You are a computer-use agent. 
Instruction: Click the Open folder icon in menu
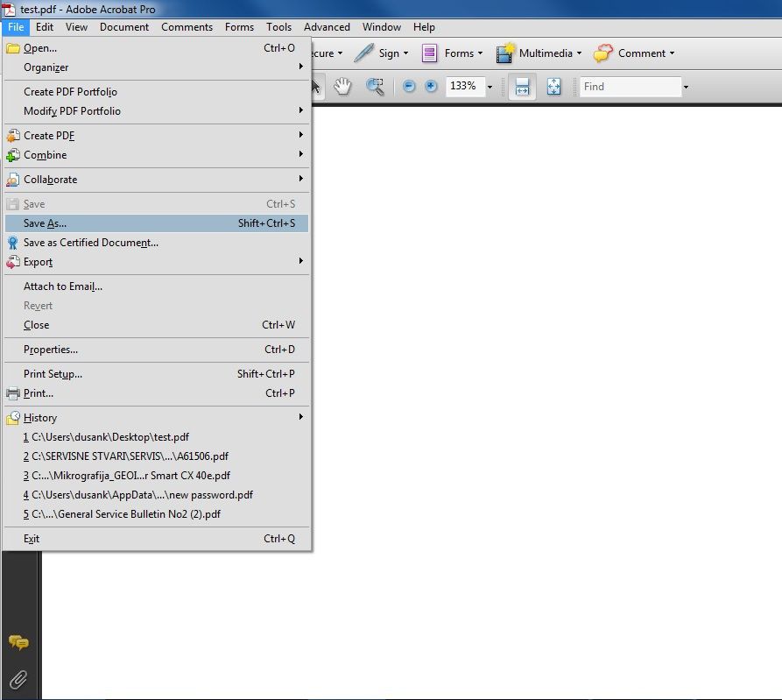(x=13, y=48)
